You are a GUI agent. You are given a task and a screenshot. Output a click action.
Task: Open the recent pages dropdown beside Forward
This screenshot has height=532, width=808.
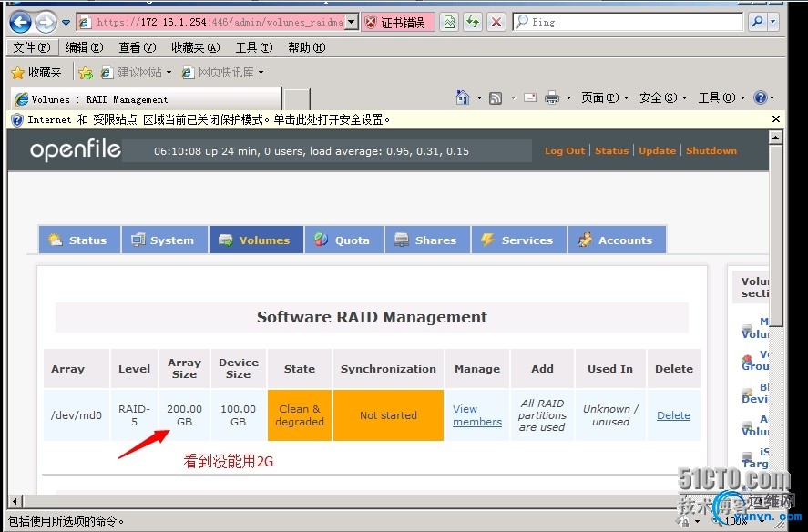(x=66, y=23)
